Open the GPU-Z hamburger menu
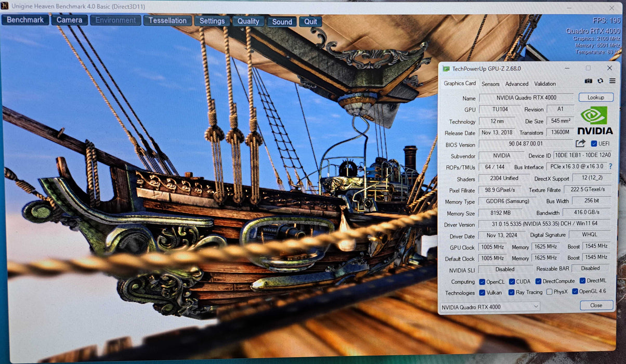626x364 pixels. coord(612,81)
